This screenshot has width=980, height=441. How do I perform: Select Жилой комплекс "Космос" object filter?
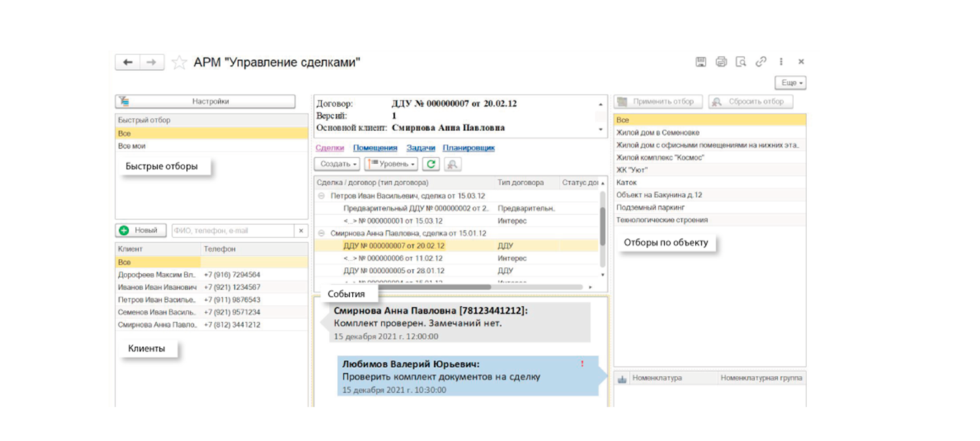tap(660, 157)
